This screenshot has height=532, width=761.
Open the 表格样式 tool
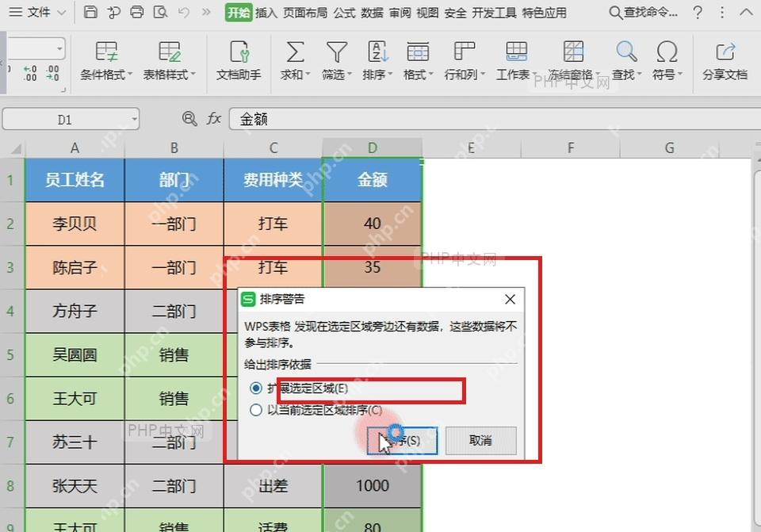[170, 61]
